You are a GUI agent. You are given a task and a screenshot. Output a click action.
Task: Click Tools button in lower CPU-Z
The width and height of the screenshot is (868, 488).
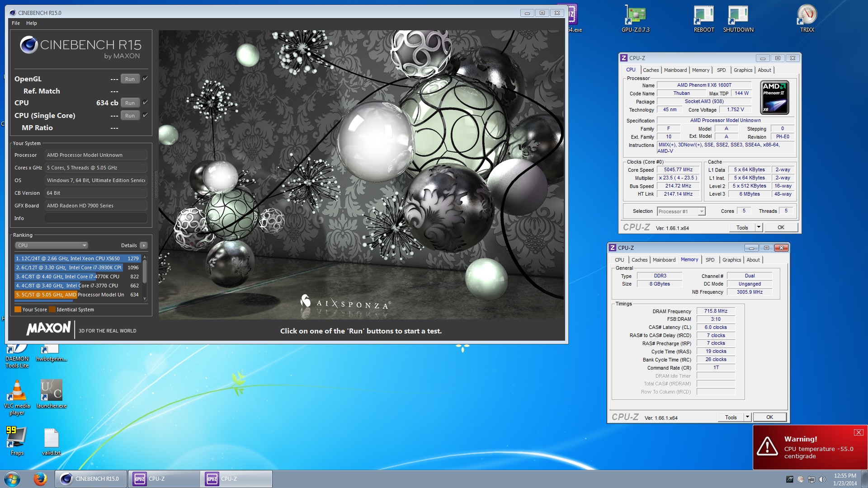pyautogui.click(x=731, y=417)
